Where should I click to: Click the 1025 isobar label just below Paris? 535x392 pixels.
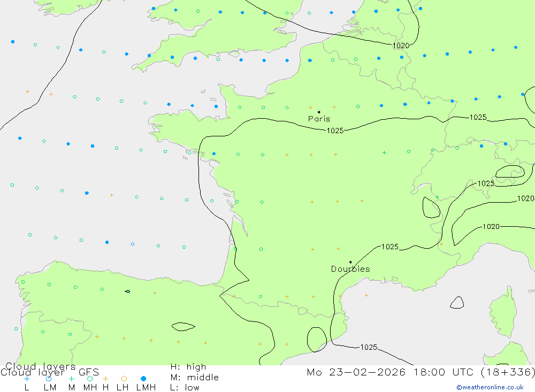click(x=335, y=130)
